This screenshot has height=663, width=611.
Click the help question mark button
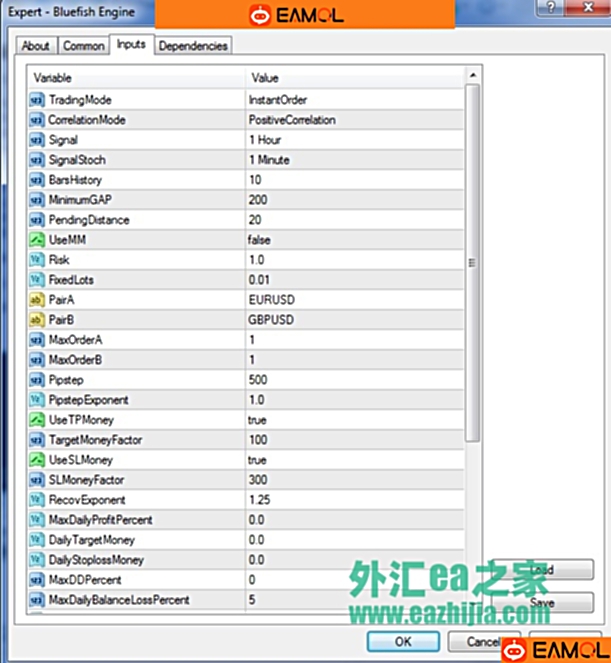(551, 7)
